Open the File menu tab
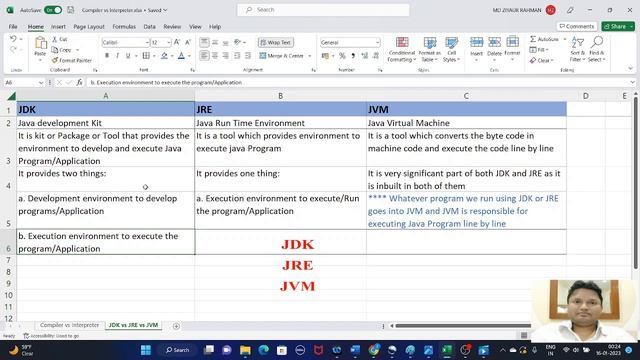Viewport: 640px width, 360px height. [13, 27]
